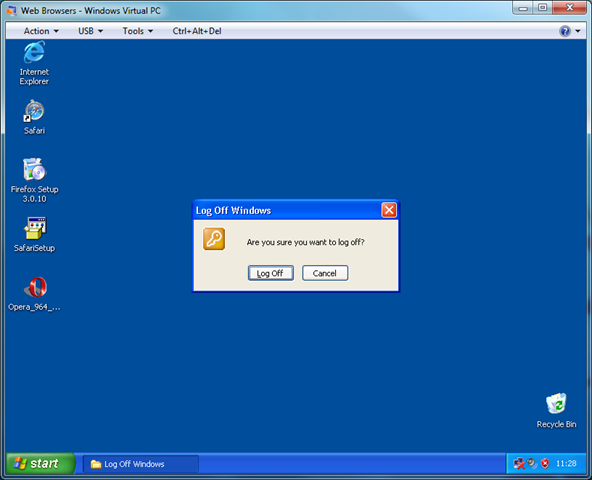
Task: Open the blue Help icon menu
Action: coord(569,31)
